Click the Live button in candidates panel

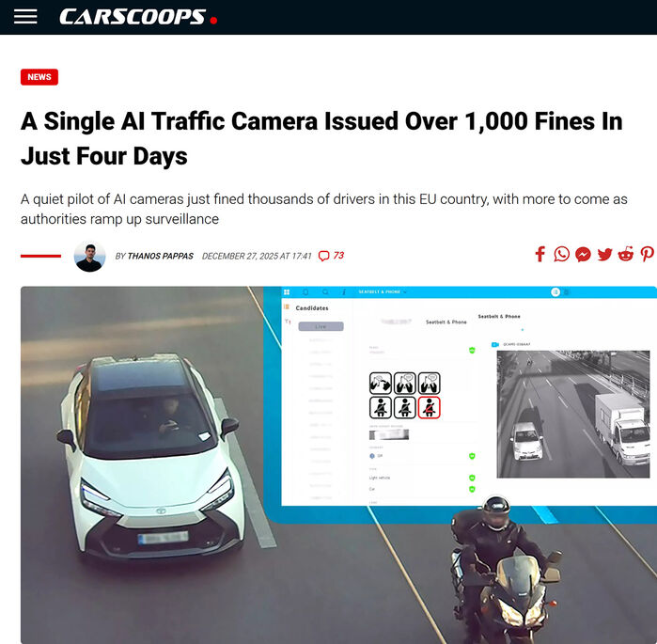(x=321, y=326)
